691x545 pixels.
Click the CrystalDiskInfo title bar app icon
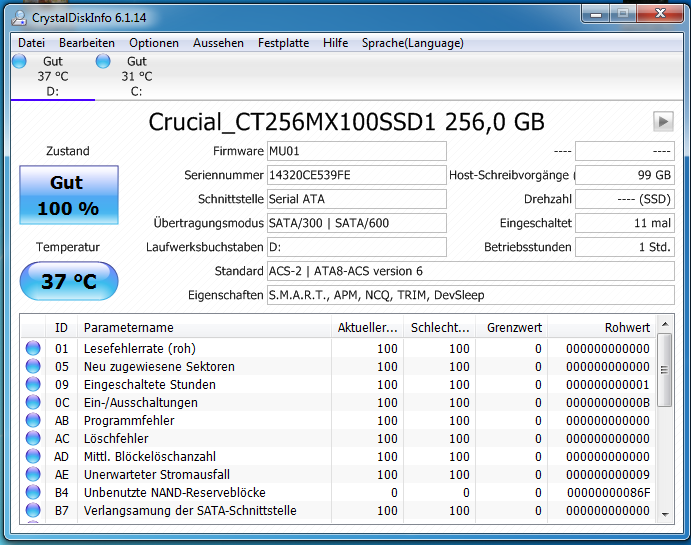19,18
